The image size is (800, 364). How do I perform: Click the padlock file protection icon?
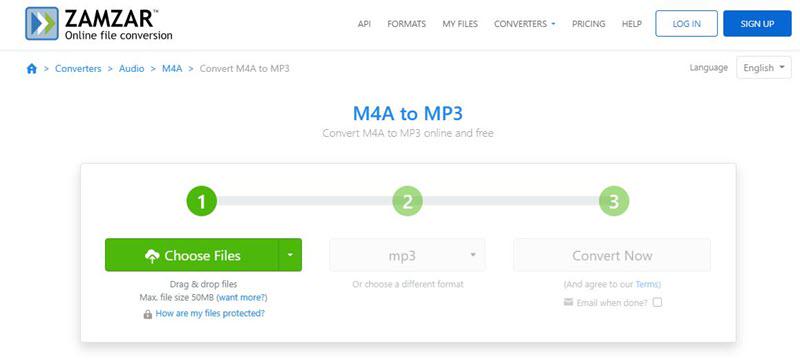147,314
